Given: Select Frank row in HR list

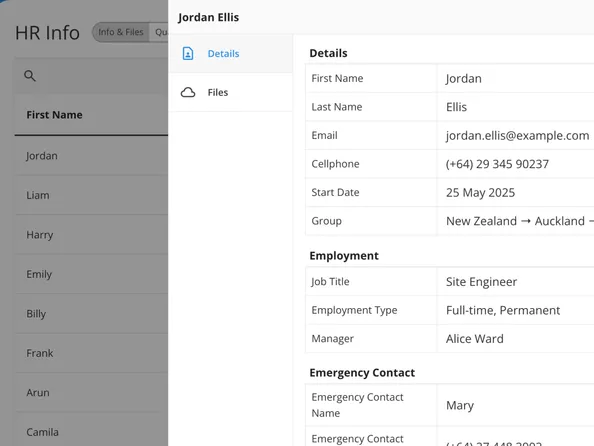Looking at the screenshot, I should (91, 353).
